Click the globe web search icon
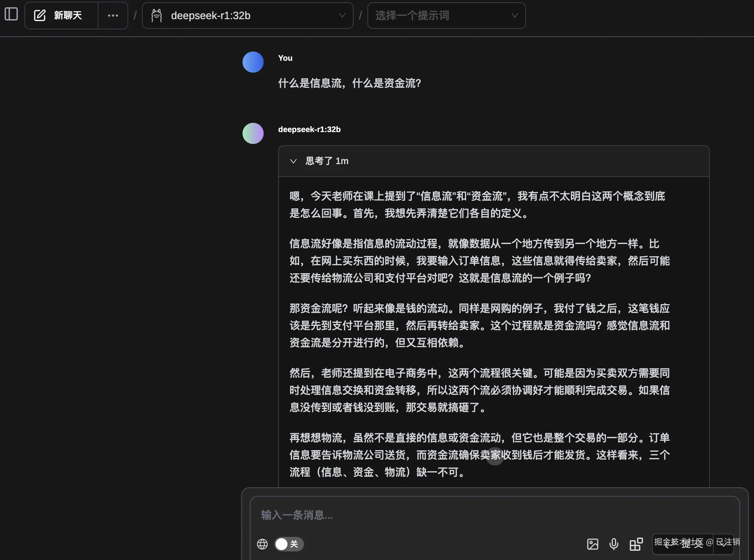The image size is (754, 560). [262, 544]
